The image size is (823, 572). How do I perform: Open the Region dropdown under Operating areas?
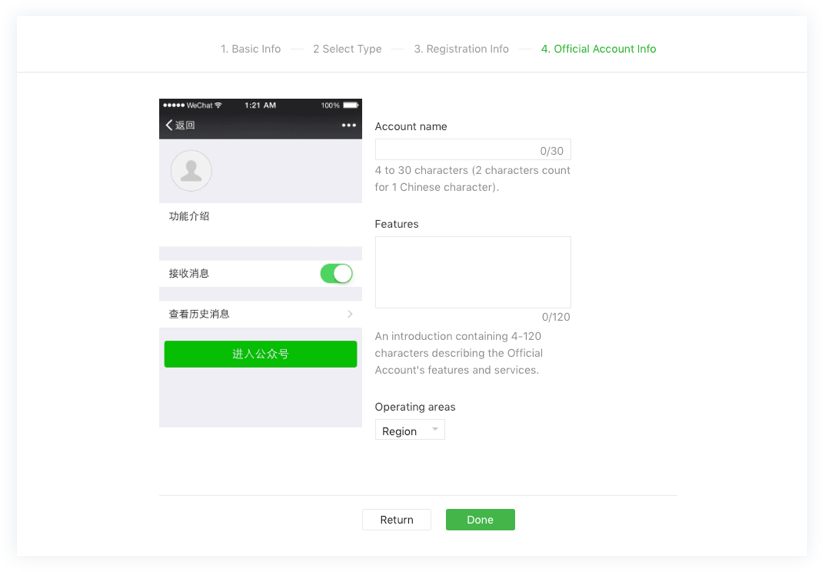coord(410,431)
